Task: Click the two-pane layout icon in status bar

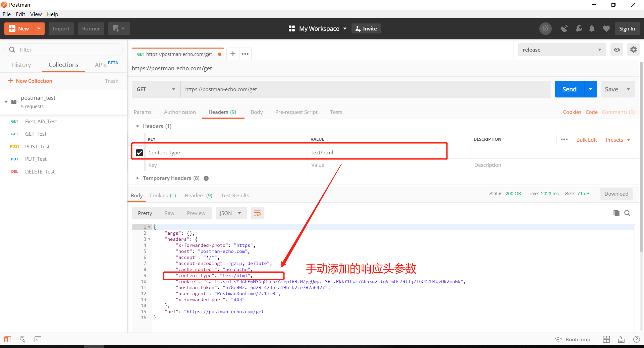Action: [x=606, y=339]
